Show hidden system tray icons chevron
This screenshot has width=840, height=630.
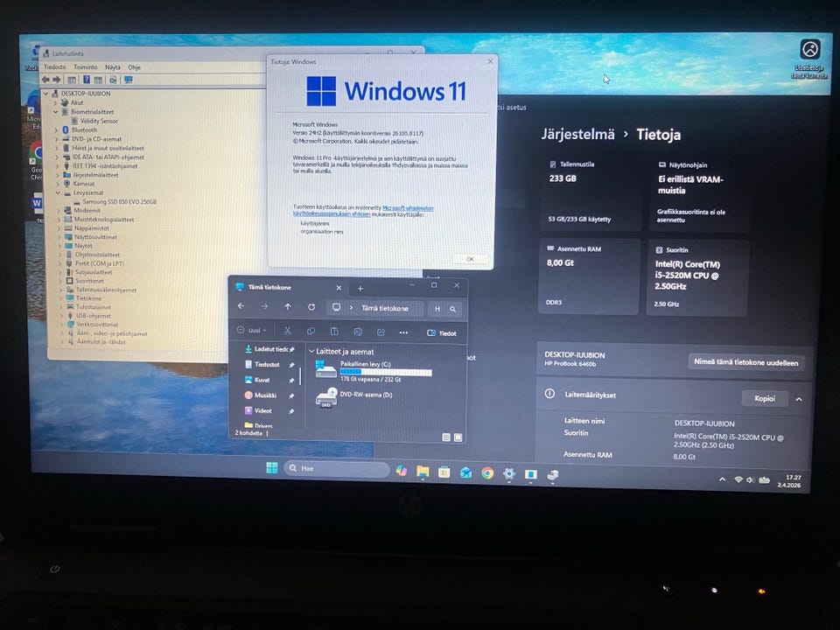coord(722,479)
